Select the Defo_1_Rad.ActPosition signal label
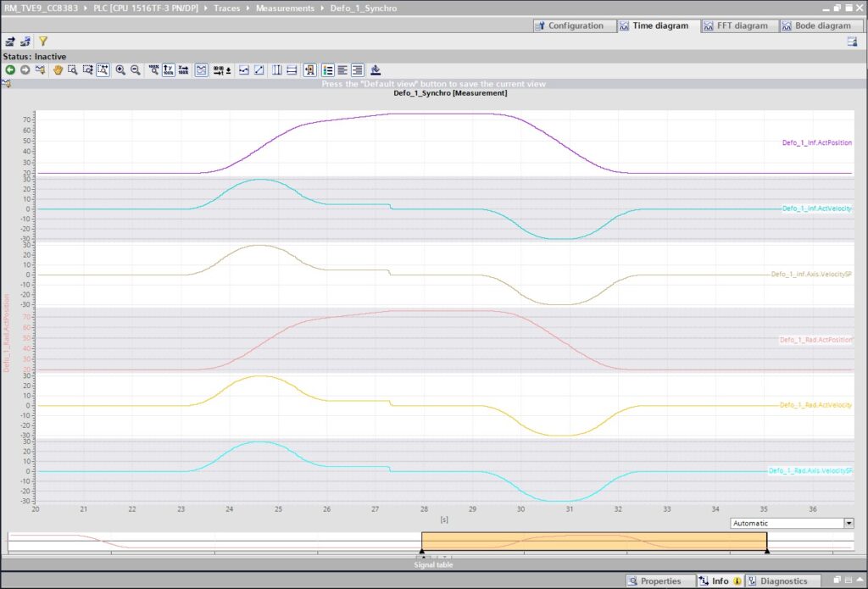The height and width of the screenshot is (589, 868). [816, 340]
